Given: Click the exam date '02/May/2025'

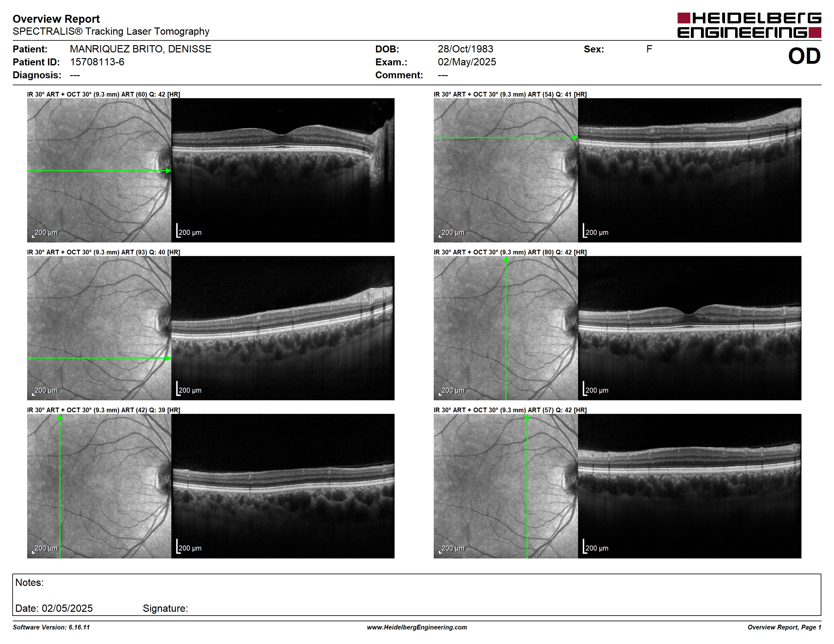Looking at the screenshot, I should pyautogui.click(x=467, y=62).
